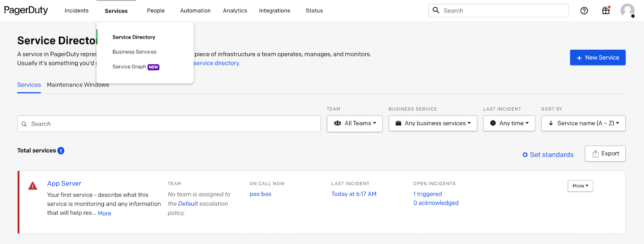Open the Any business services dropdown
This screenshot has width=644, height=244.
click(x=433, y=123)
